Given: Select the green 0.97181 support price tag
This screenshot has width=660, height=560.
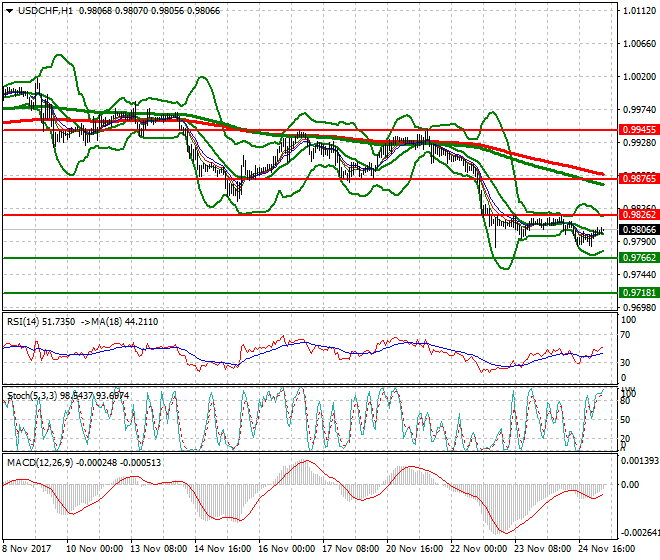Looking at the screenshot, I should 636,292.
